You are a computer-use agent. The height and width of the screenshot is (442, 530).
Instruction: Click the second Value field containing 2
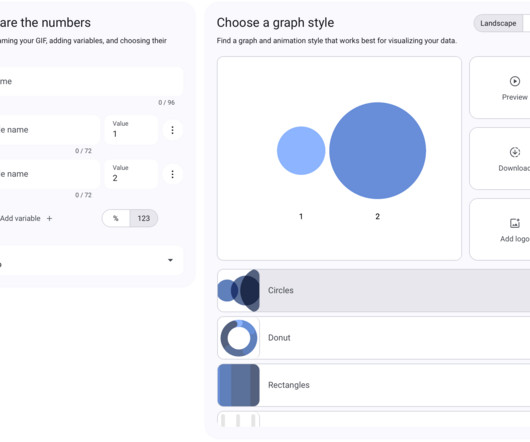(131, 174)
